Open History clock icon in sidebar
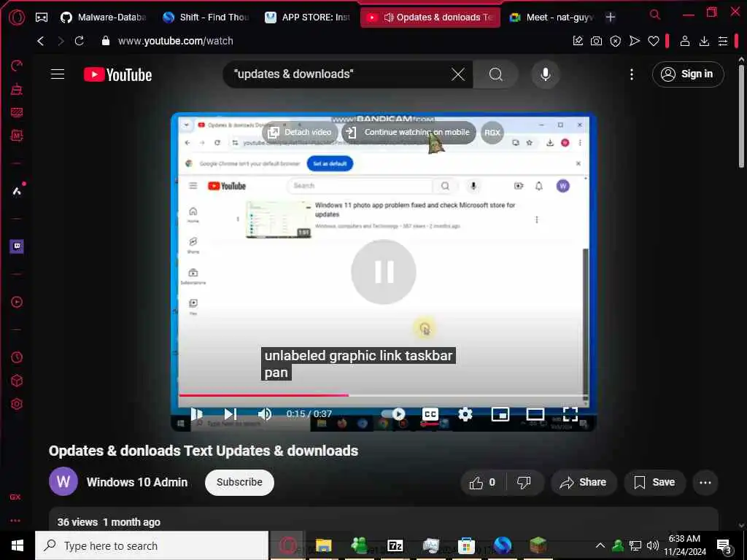Screen dimensions: 747x560 pos(17,357)
